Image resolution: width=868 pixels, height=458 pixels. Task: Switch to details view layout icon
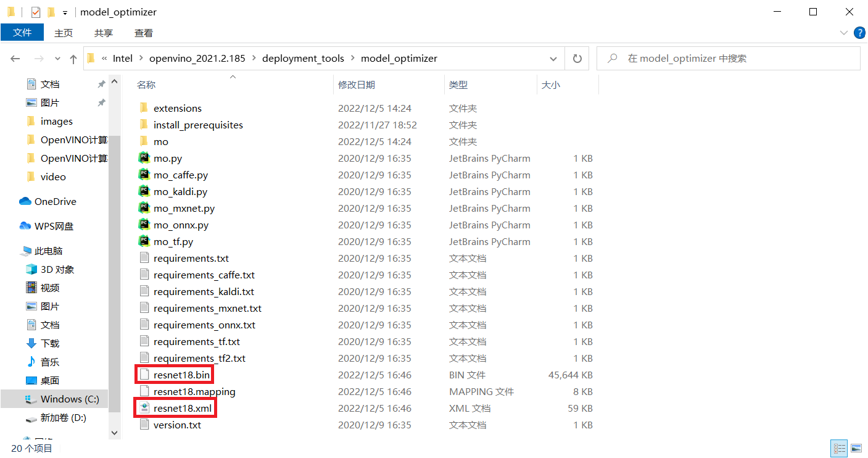click(x=839, y=448)
